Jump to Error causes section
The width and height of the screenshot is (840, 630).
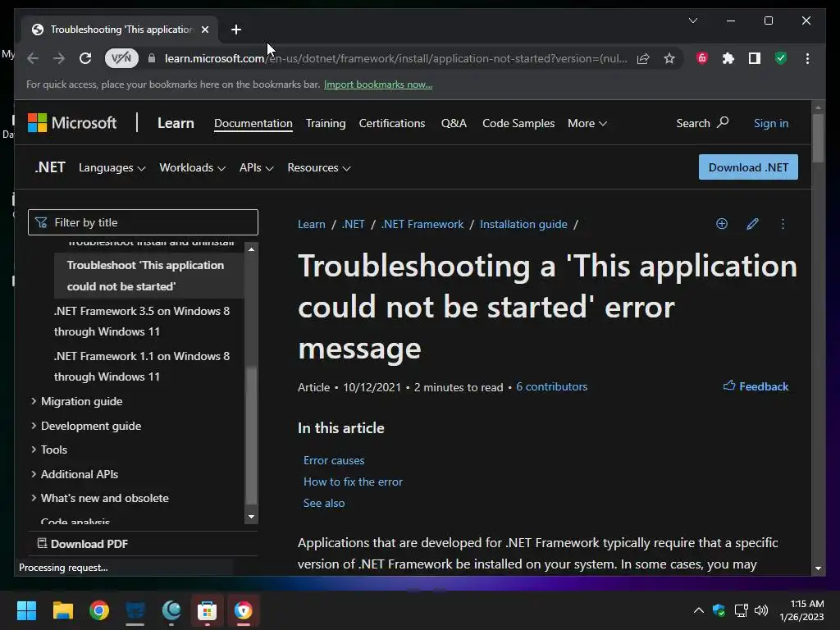click(x=334, y=460)
